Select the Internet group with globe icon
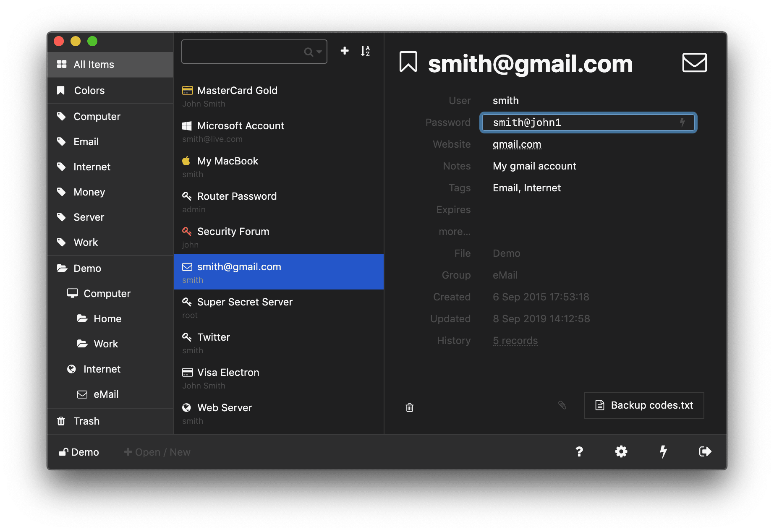The width and height of the screenshot is (774, 532). pos(110,369)
